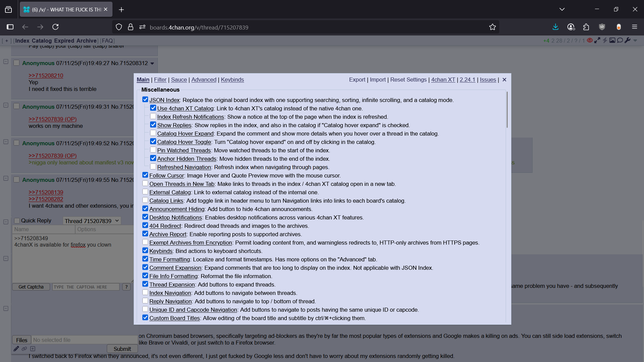
Task: Open Firefox downloads icon
Action: 555,27
